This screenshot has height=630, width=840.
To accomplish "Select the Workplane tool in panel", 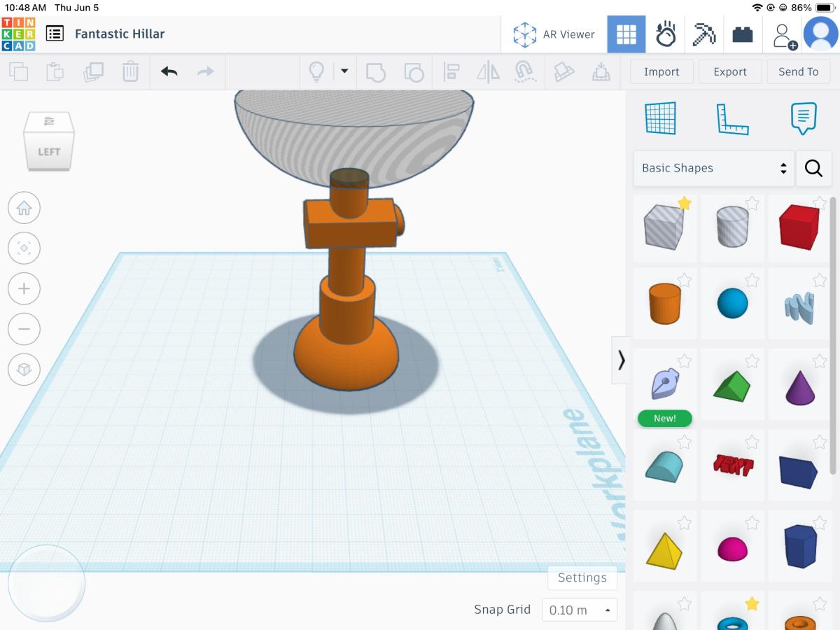I will tap(661, 118).
